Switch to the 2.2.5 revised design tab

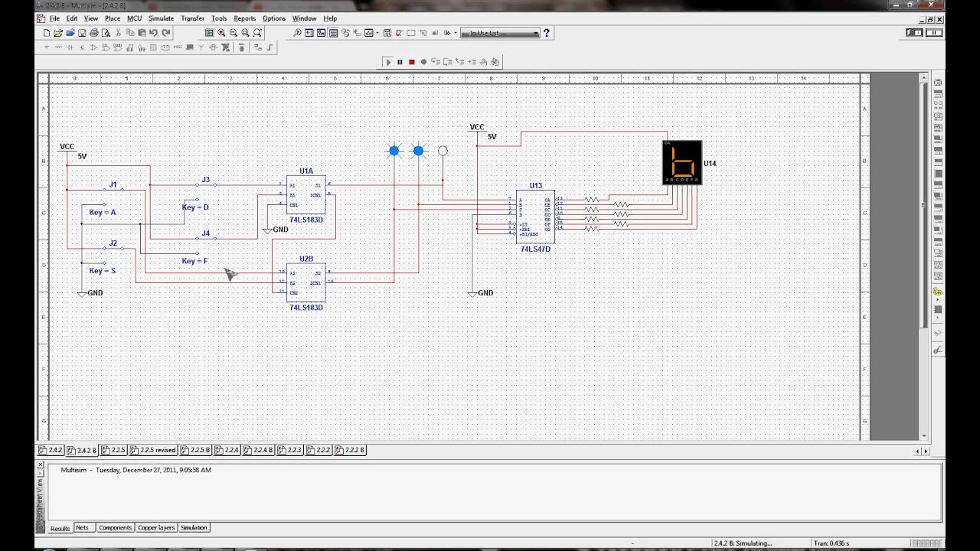pyautogui.click(x=153, y=450)
